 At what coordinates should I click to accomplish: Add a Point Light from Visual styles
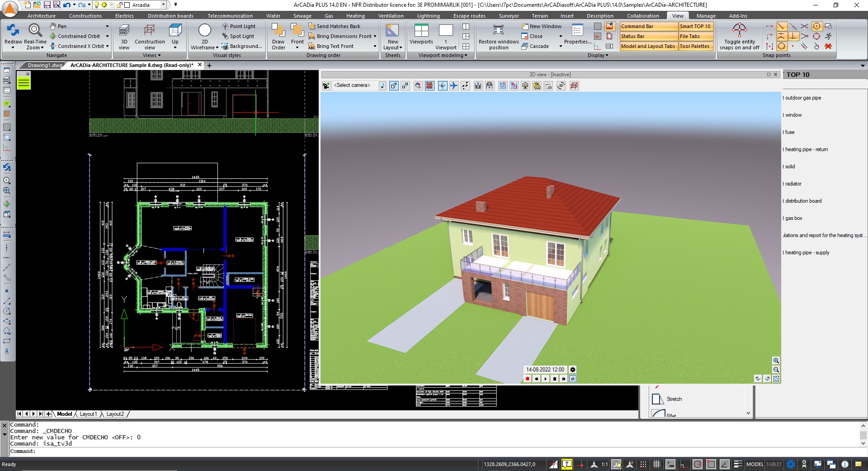(x=240, y=26)
